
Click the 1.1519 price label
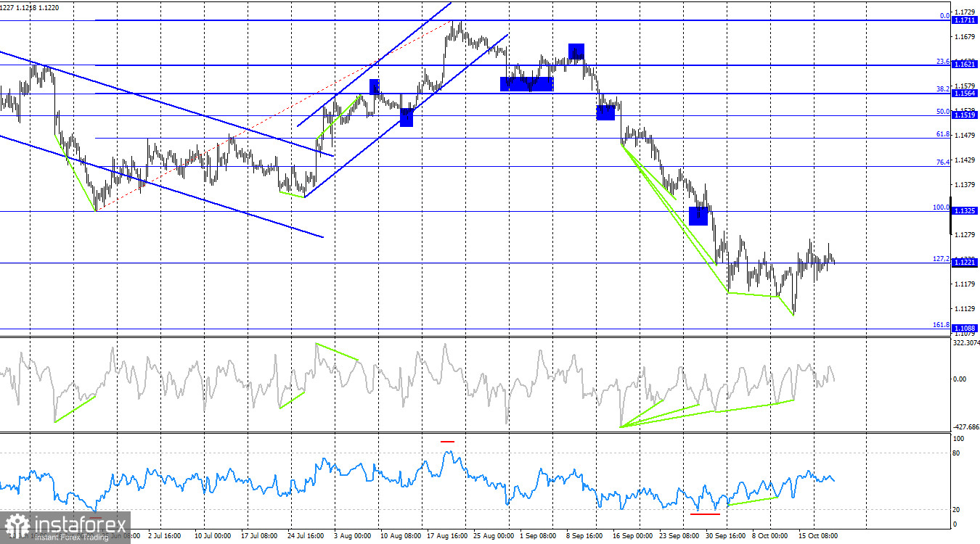pos(965,115)
